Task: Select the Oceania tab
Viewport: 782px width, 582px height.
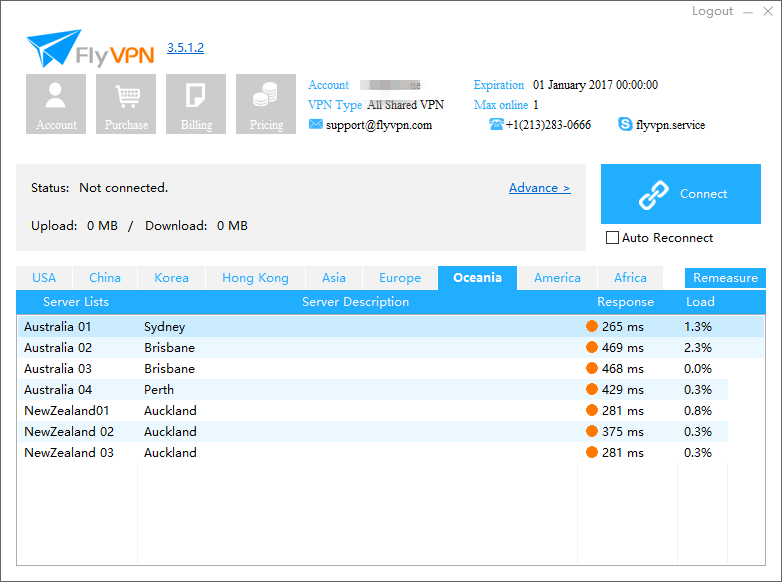Action: [477, 278]
